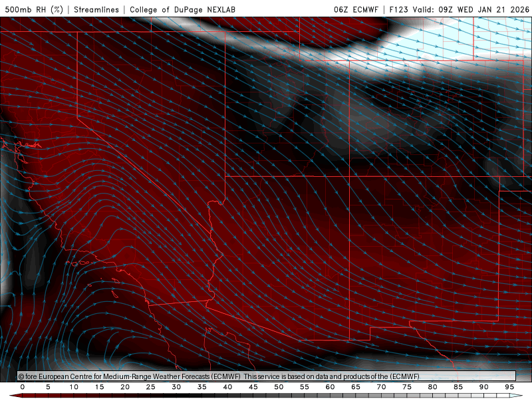
Task: Click the "60" colorbar scale label
Action: (x=330, y=387)
